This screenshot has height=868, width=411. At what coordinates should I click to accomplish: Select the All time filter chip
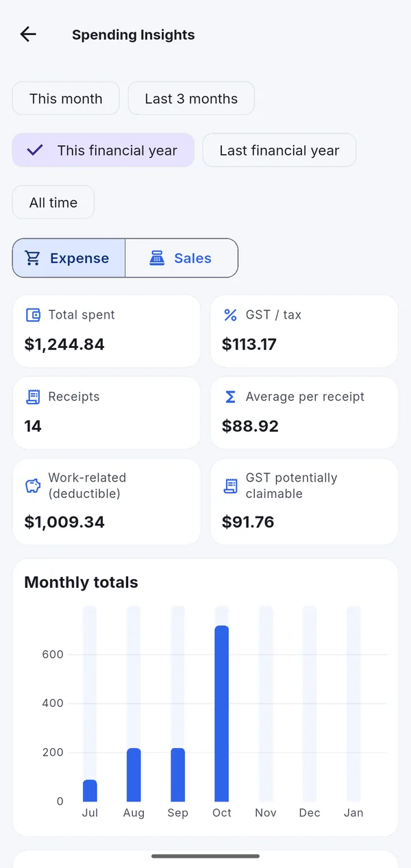pos(53,202)
